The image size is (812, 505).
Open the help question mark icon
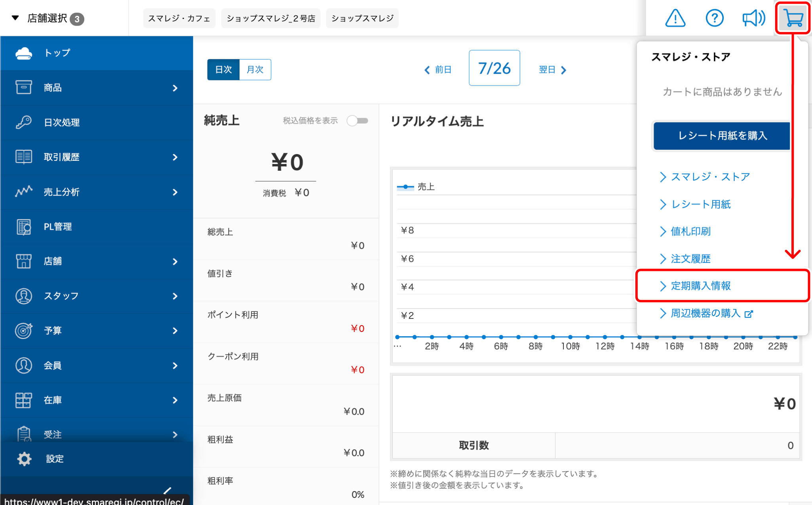click(x=715, y=18)
